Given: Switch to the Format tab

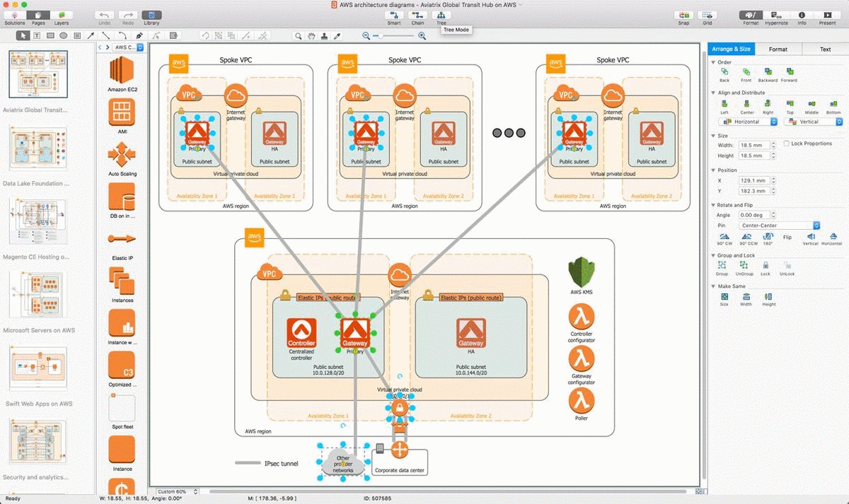Looking at the screenshot, I should (x=778, y=49).
